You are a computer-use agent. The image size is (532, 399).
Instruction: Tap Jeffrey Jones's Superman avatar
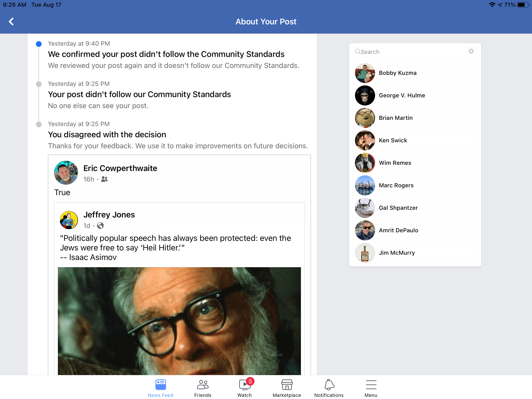tap(69, 220)
